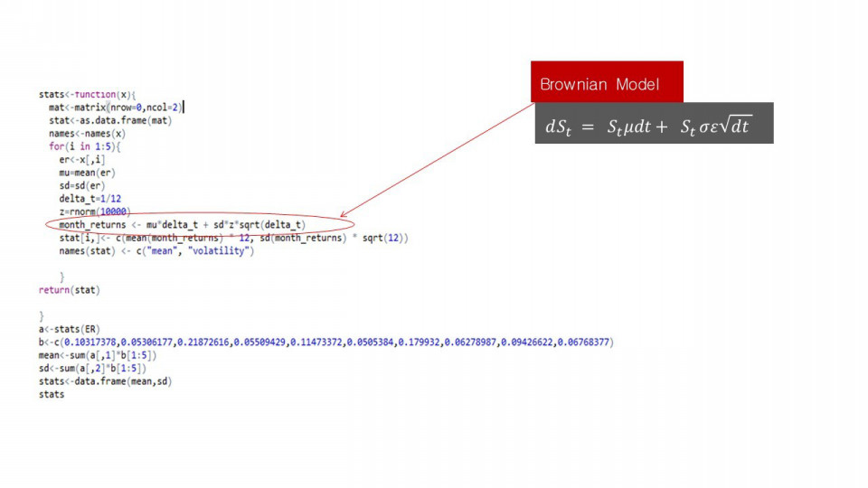Click the 'z=rnorm(10000)' line
The width and height of the screenshot is (868, 488).
point(95,211)
